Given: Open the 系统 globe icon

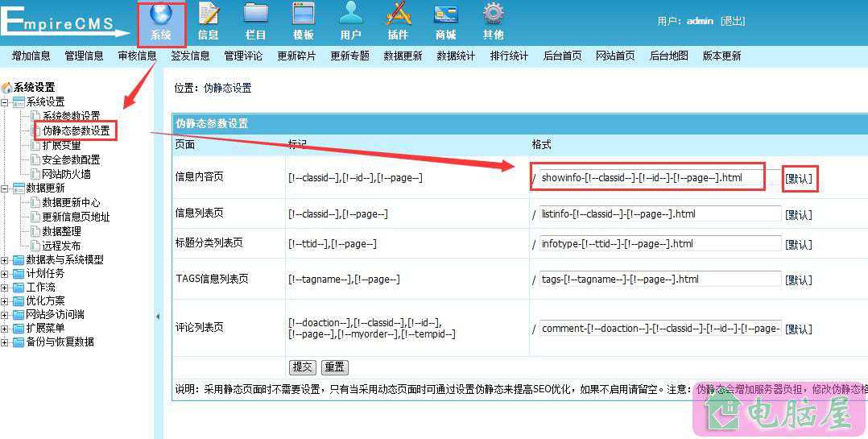Looking at the screenshot, I should coord(161,15).
